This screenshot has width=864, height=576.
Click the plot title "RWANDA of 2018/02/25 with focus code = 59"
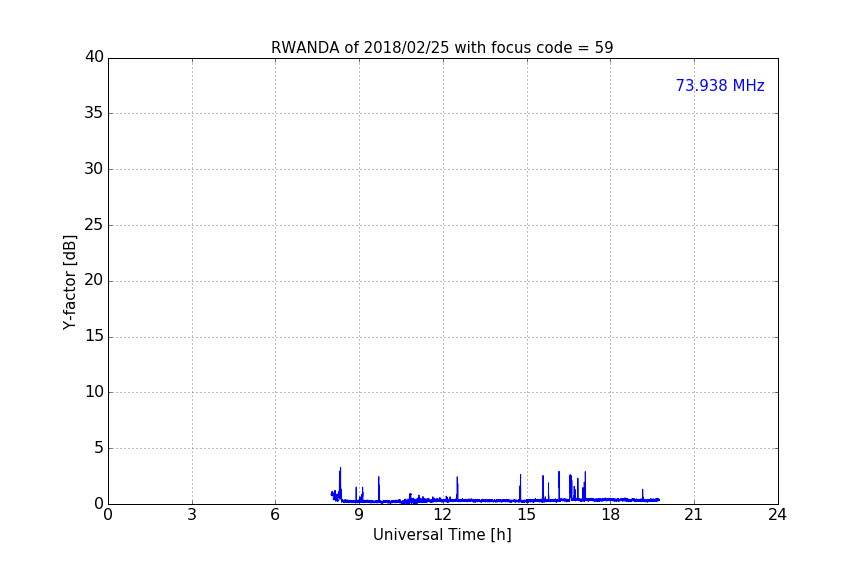[442, 48]
